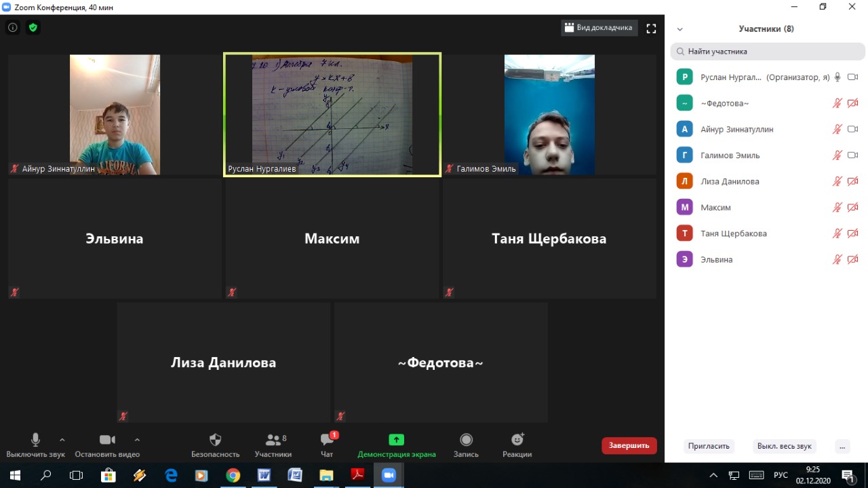Start Recording with the Запись icon
Image resolution: width=868 pixels, height=488 pixels.
(466, 440)
